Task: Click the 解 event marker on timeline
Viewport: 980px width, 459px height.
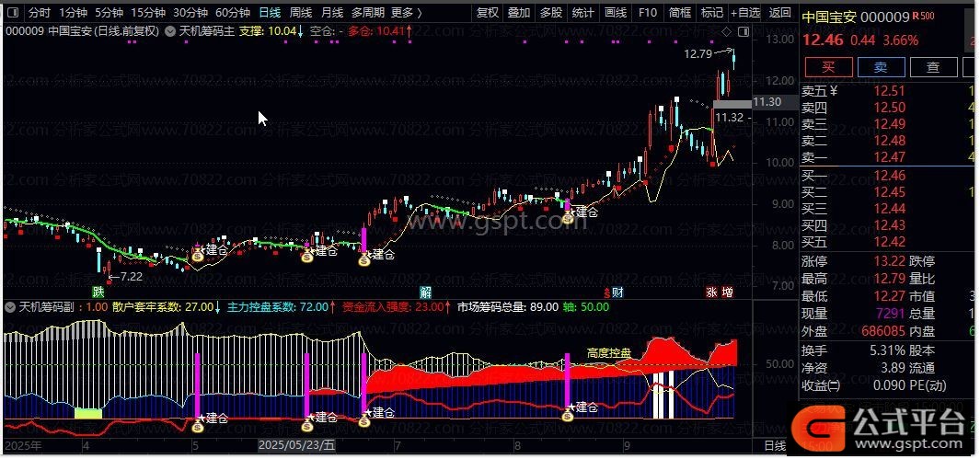Action: pos(425,292)
